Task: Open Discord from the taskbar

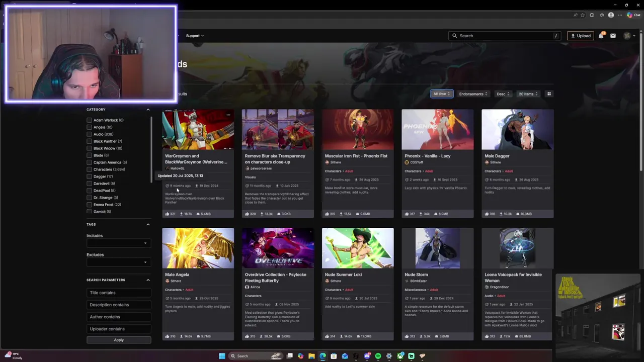Action: [x=367, y=356]
